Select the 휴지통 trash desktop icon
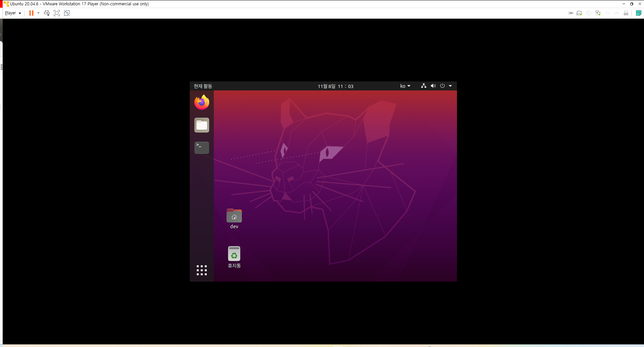 (234, 257)
